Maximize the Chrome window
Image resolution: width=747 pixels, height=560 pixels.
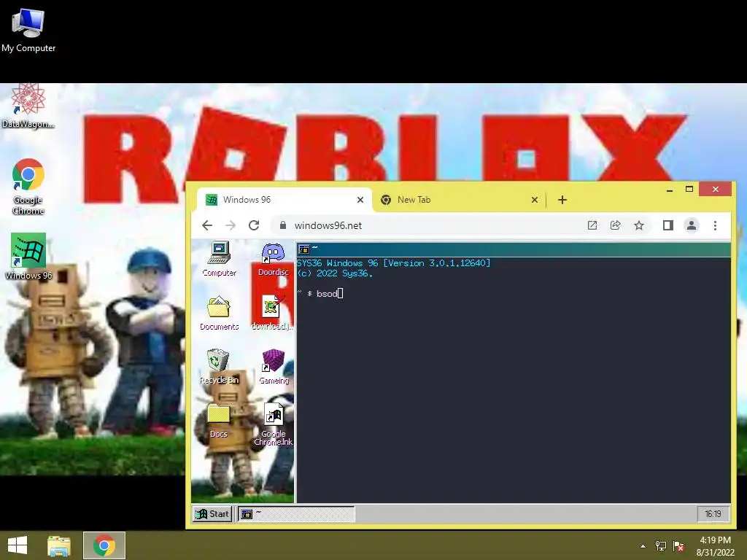(x=689, y=190)
